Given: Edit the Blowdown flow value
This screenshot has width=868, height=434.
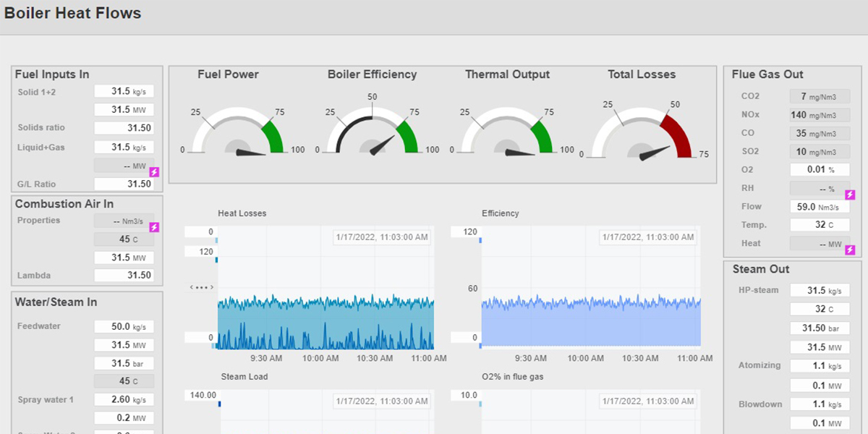Looking at the screenshot, I should [x=820, y=404].
